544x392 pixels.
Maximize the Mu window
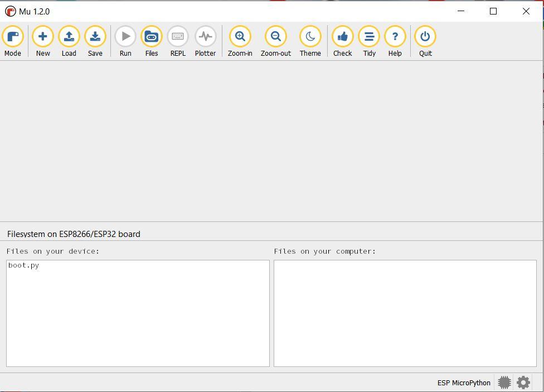click(x=493, y=11)
